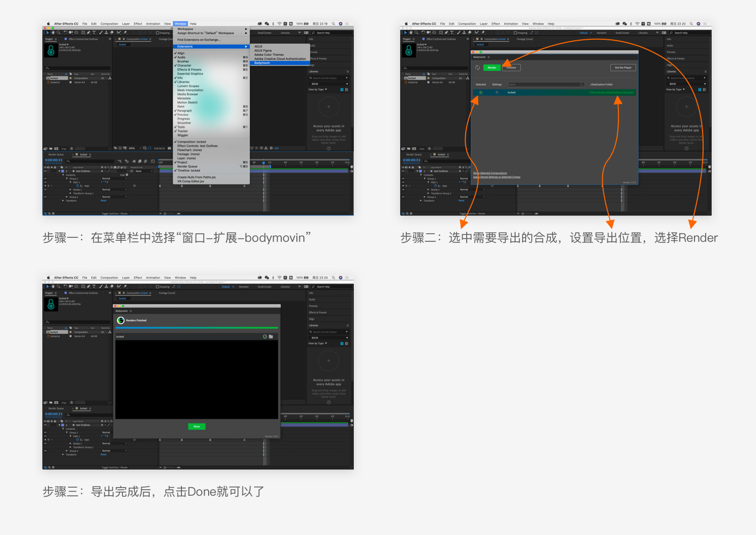Collapse Path 1 in step-one timeline
Screen dimensions: 756x535
pos(70,182)
